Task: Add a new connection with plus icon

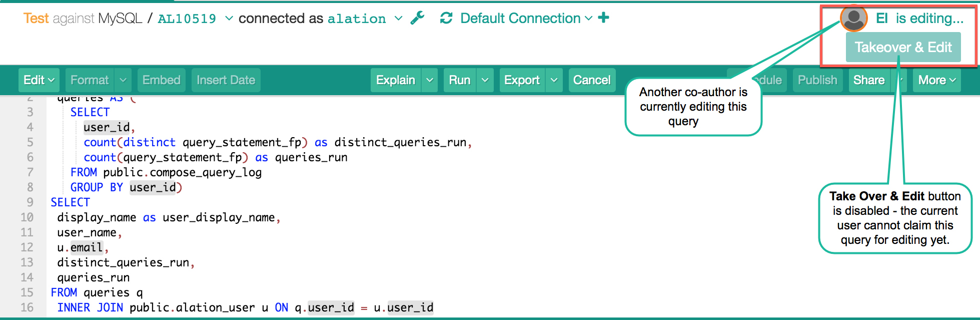Action: pyautogui.click(x=604, y=18)
